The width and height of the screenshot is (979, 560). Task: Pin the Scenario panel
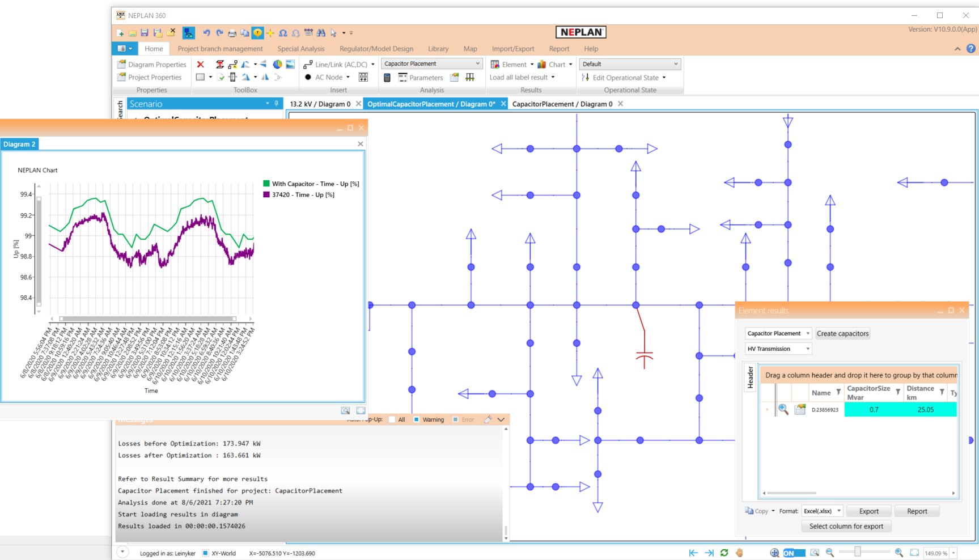pos(276,103)
